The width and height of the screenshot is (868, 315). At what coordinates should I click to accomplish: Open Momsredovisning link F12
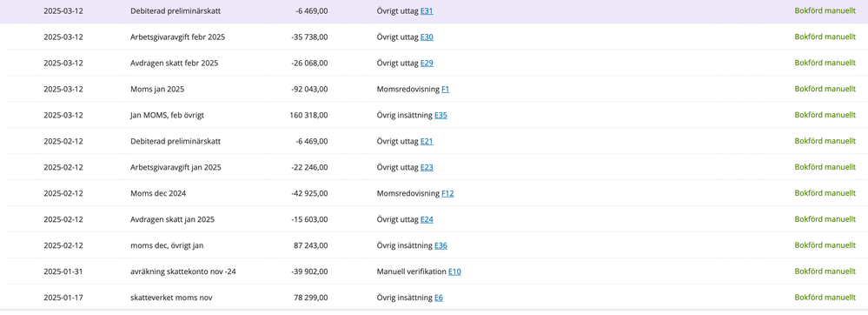pos(447,193)
